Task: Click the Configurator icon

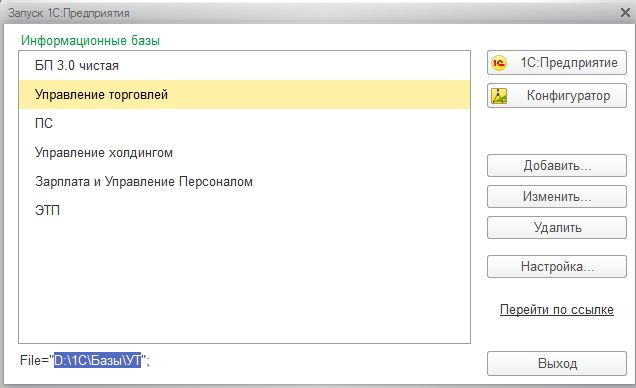Action: coord(499,96)
